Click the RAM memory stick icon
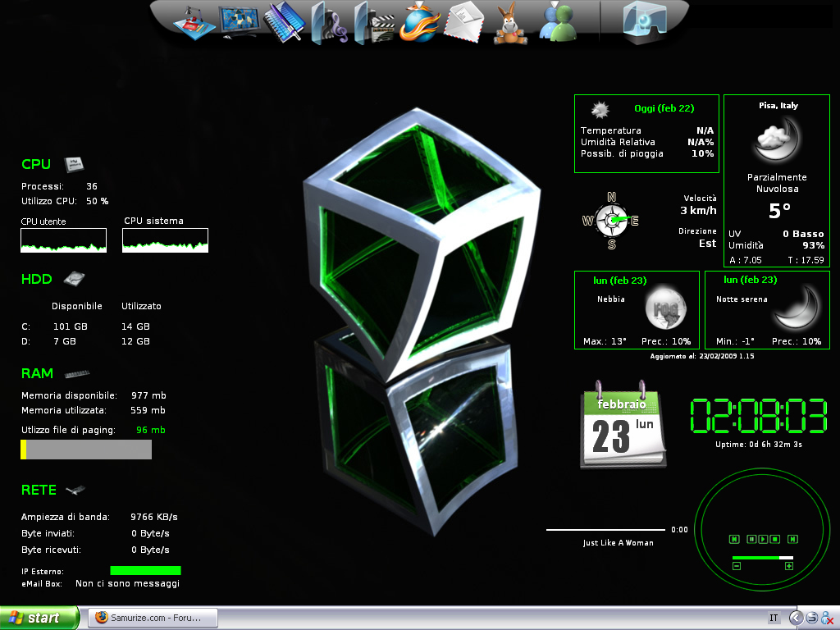The image size is (840, 630). point(76,373)
